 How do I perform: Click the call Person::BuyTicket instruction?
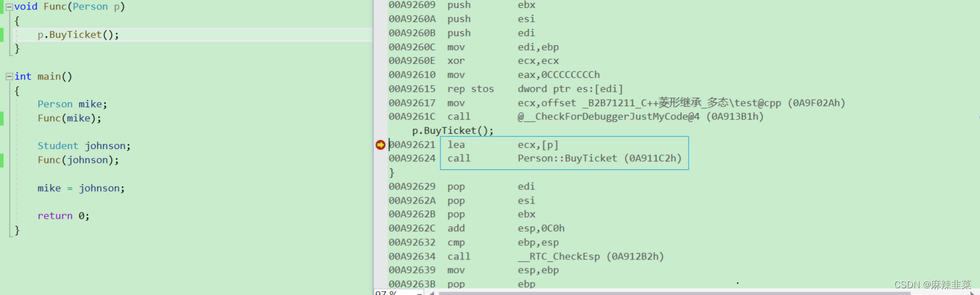[564, 158]
